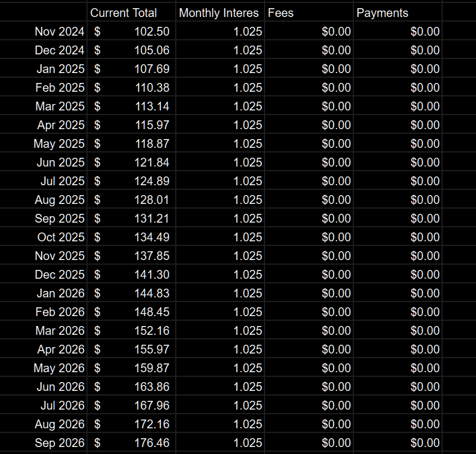Click the Aug 2026 date cell
Screen dimensions: 476x454
43,424
